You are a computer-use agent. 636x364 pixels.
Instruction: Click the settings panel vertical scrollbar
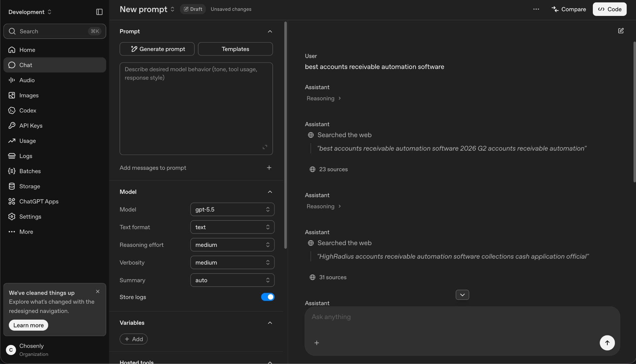coord(286,135)
